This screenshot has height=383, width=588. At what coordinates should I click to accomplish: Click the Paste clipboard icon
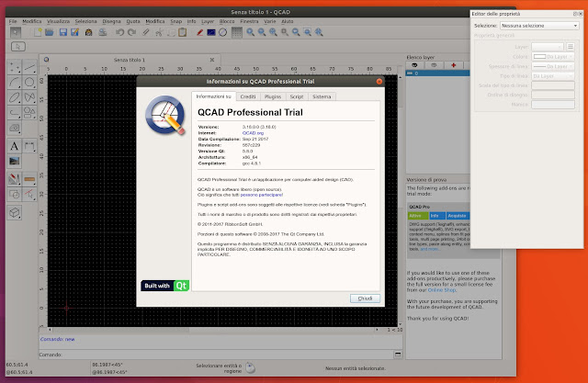pyautogui.click(x=182, y=32)
